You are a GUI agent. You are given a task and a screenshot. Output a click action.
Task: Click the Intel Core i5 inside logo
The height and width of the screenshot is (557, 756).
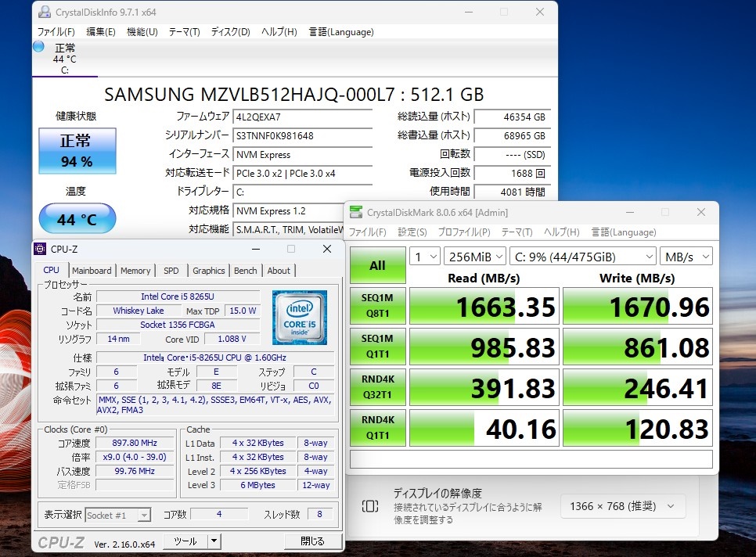[300, 318]
